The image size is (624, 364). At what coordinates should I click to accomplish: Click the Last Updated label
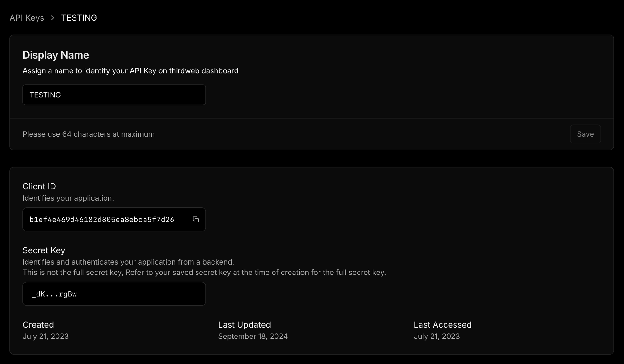244,325
